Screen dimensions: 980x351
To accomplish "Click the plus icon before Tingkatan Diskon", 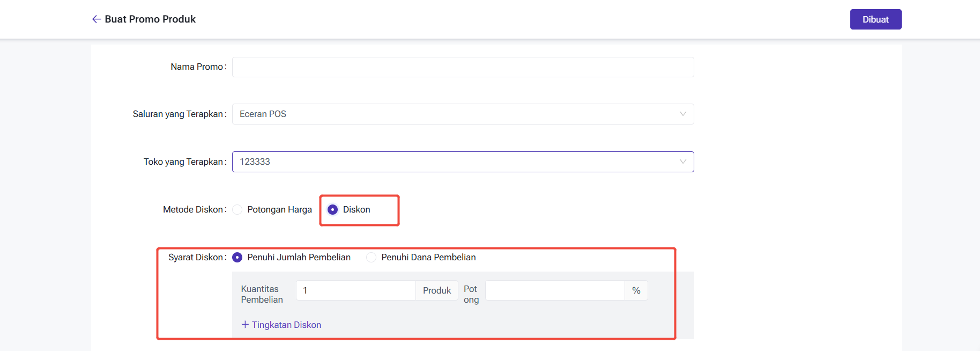I will pos(245,325).
